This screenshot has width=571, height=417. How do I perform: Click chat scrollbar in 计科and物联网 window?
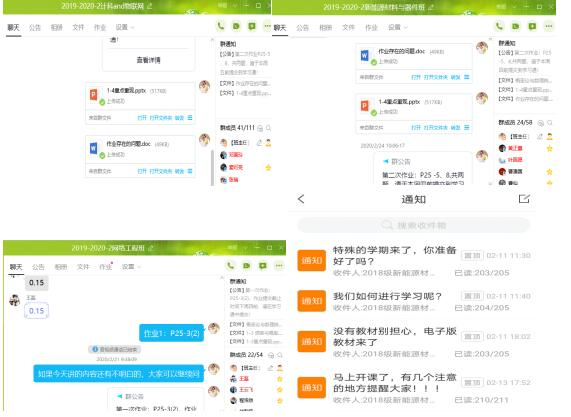pyautogui.click(x=212, y=168)
